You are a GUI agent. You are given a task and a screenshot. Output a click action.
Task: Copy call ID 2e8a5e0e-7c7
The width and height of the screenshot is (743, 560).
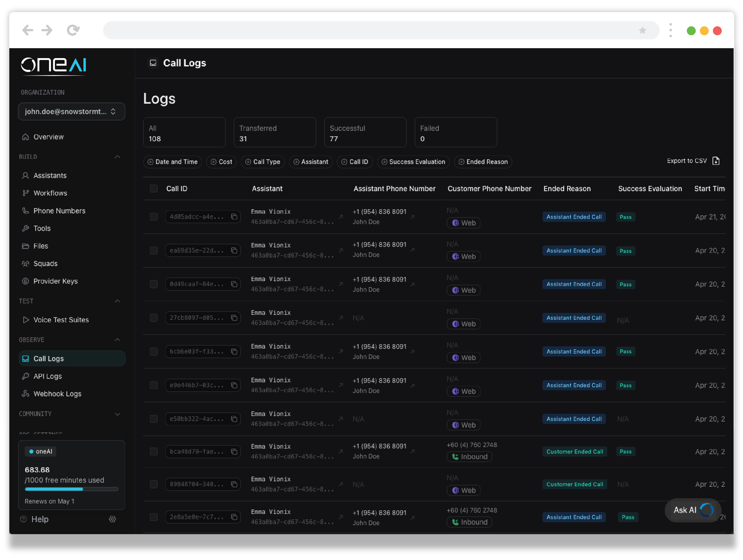234,517
